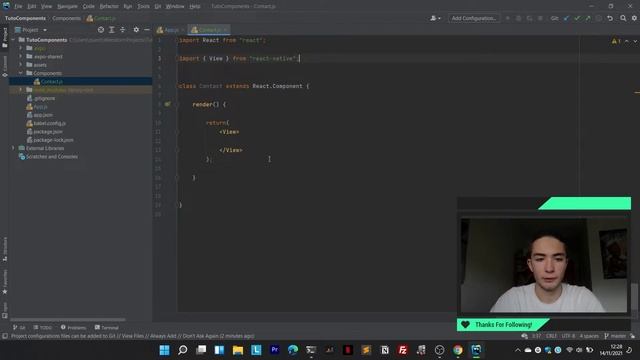The image size is (640, 360).
Task: Expand the .expo-shared folder
Action: 21,56
